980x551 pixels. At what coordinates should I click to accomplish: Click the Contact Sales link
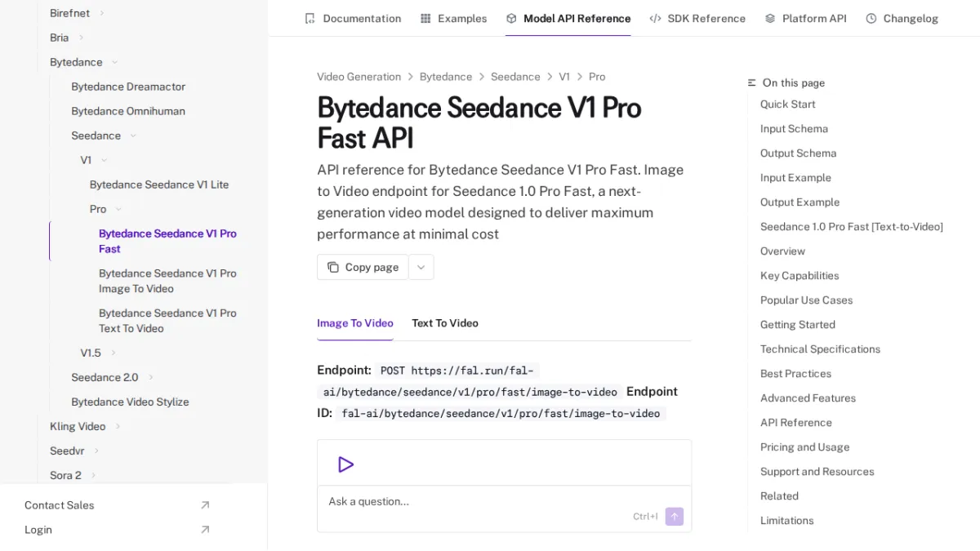tap(59, 505)
